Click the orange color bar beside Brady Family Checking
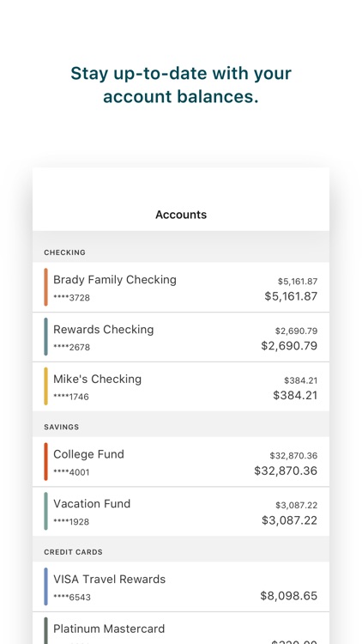The height and width of the screenshot is (644, 362). coord(46,287)
